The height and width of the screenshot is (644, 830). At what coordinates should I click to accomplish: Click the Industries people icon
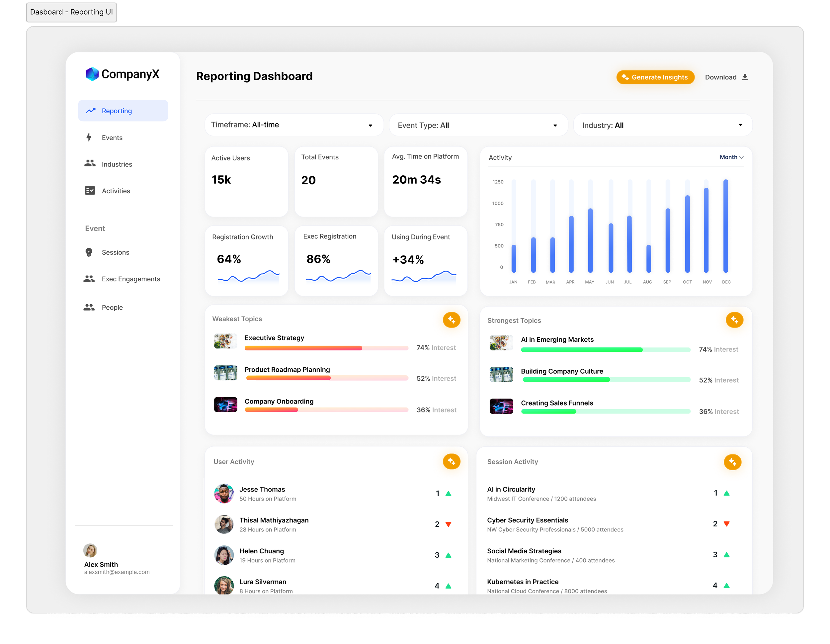(90, 163)
